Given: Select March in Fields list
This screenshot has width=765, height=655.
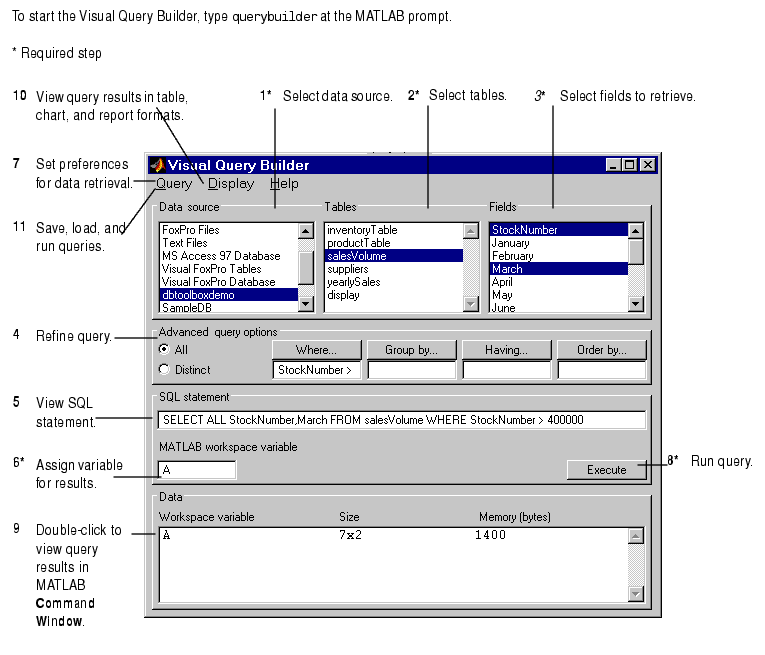Looking at the screenshot, I should pyautogui.click(x=559, y=269).
